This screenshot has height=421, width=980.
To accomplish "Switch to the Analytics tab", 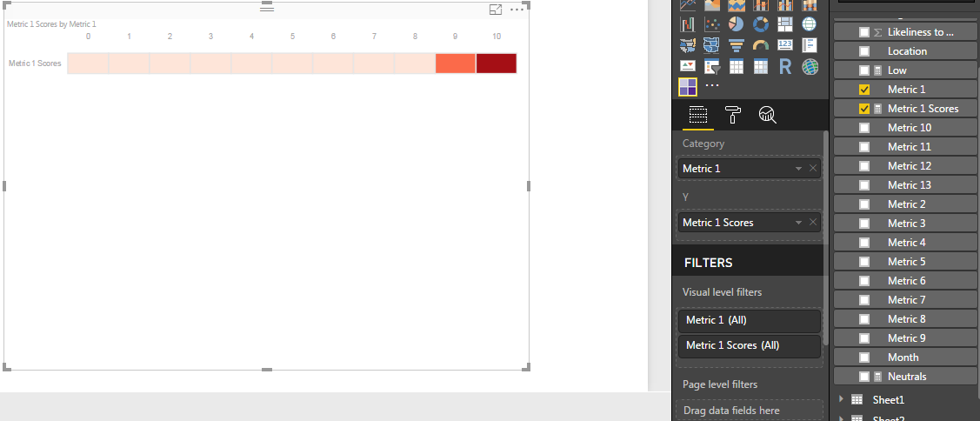I will pyautogui.click(x=768, y=115).
